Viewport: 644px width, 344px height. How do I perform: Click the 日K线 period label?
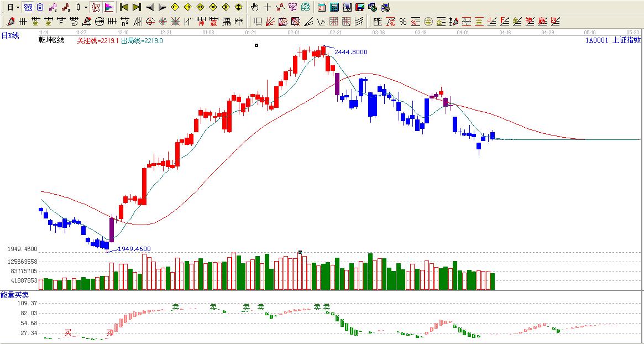10,36
